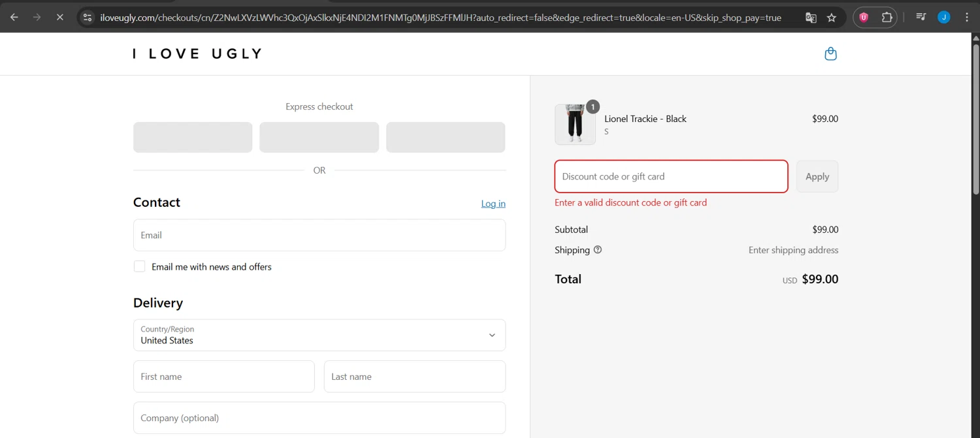Click the invalid discount code error message
This screenshot has width=980, height=438.
630,202
